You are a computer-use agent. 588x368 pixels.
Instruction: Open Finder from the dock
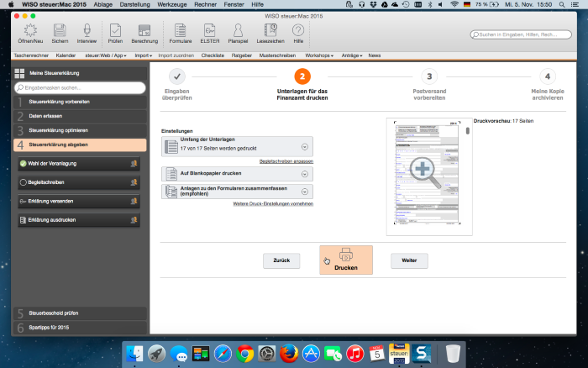pyautogui.click(x=134, y=354)
